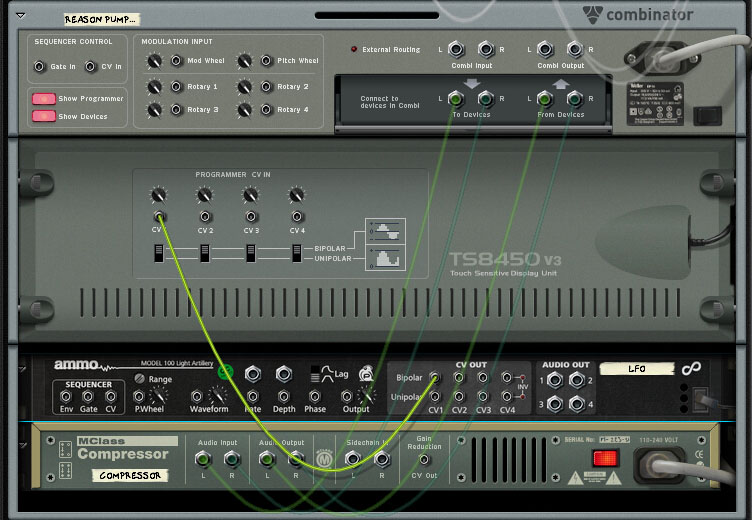This screenshot has height=520, width=752.
Task: Collapse the MClass Compressor fold arrow
Action: [23, 446]
